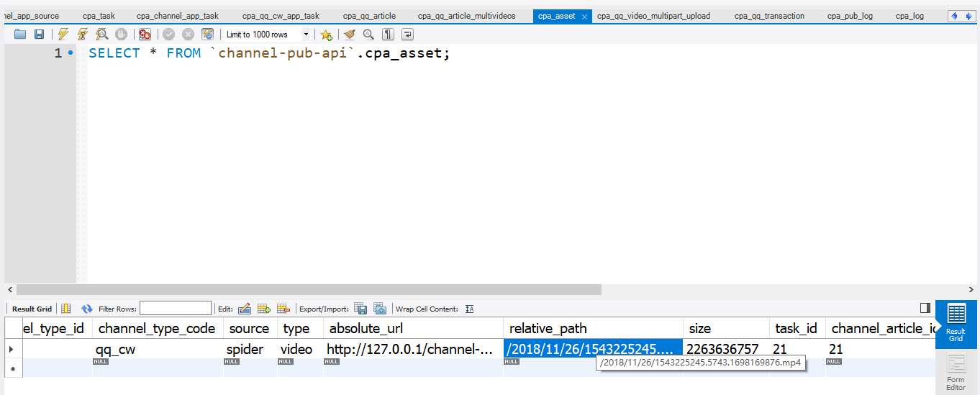This screenshot has height=395, width=980.
Task: Export recordset to an external file
Action: tap(360, 309)
